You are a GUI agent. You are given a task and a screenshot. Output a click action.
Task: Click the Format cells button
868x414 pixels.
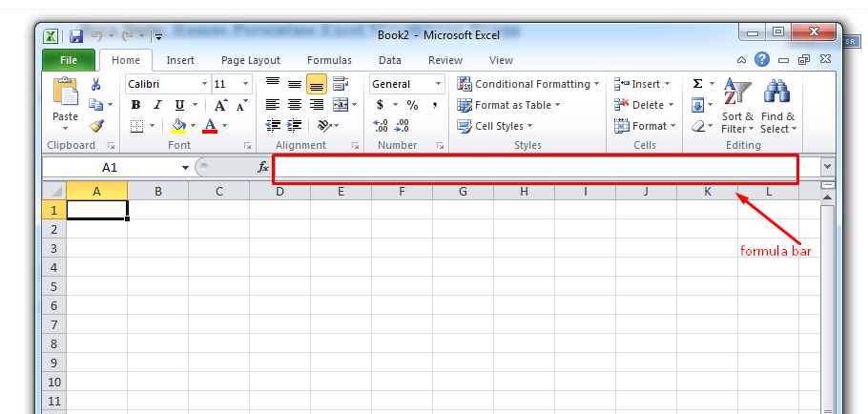pyautogui.click(x=645, y=126)
